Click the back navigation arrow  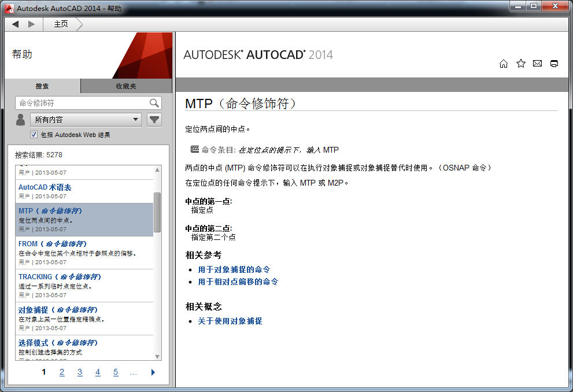[x=16, y=24]
